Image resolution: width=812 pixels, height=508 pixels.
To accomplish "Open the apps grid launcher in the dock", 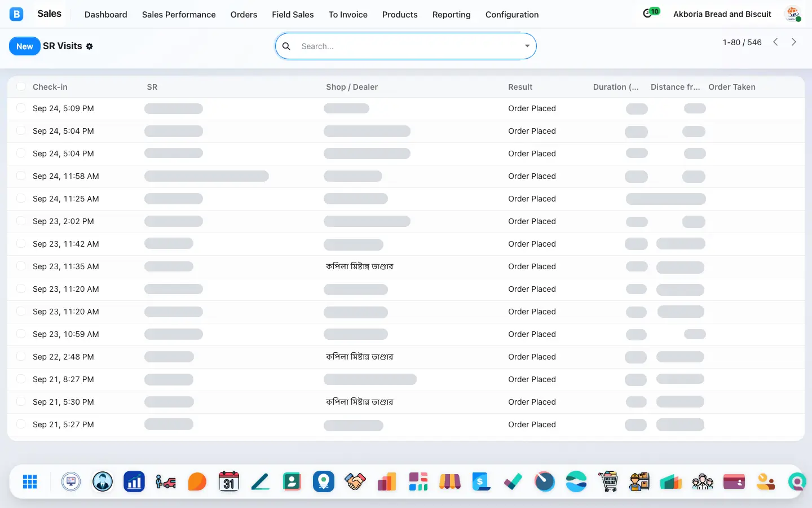I will tap(30, 481).
